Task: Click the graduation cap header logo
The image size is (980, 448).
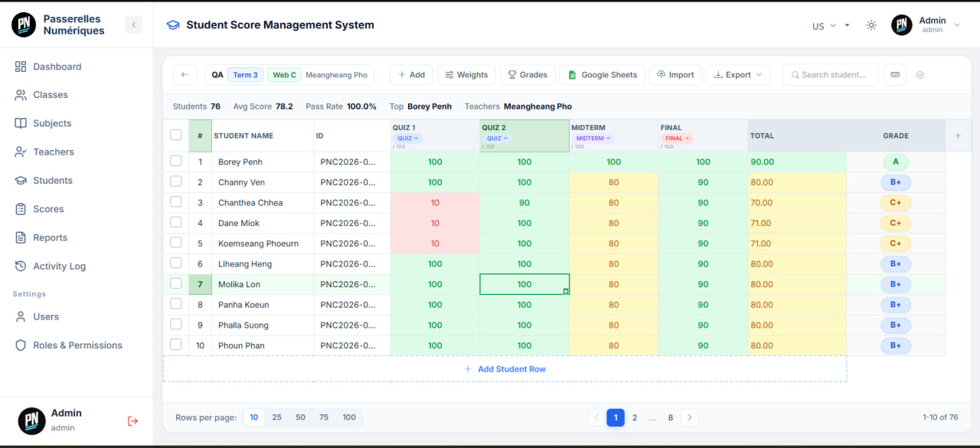Action: click(x=174, y=25)
